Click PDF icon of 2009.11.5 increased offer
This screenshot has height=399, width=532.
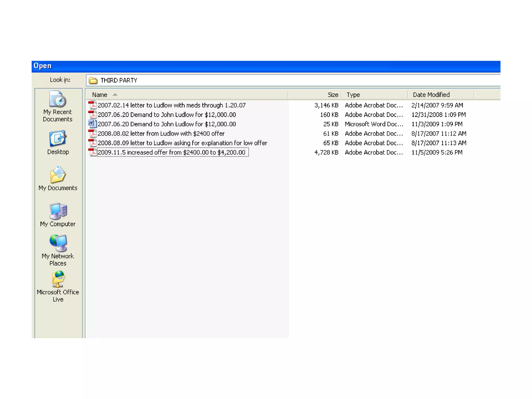tap(92, 152)
